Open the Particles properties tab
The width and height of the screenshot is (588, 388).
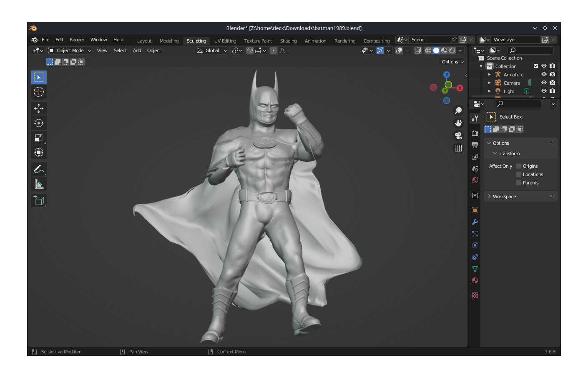pyautogui.click(x=475, y=234)
